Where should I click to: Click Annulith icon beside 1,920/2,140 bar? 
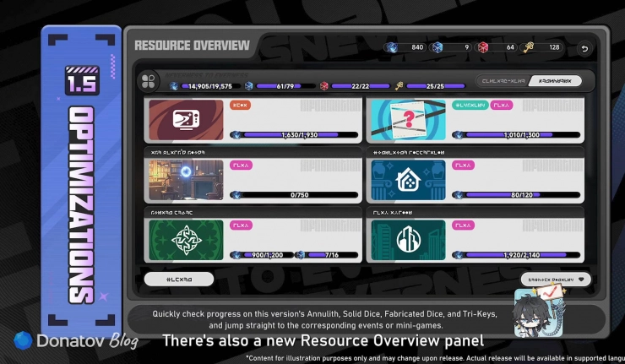459,255
